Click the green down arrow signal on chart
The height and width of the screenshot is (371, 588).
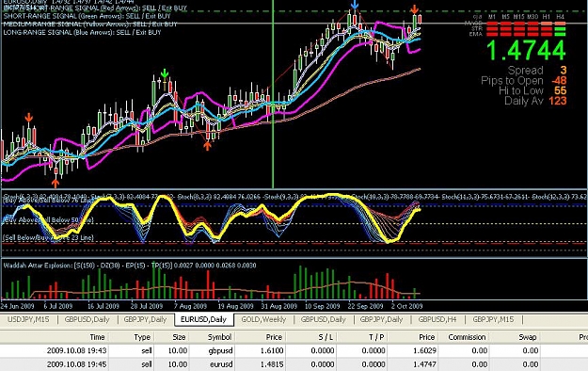(165, 73)
